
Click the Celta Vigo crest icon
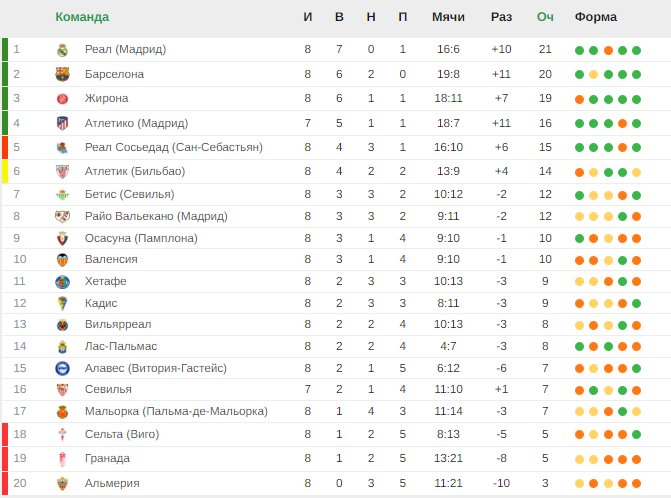coord(62,434)
